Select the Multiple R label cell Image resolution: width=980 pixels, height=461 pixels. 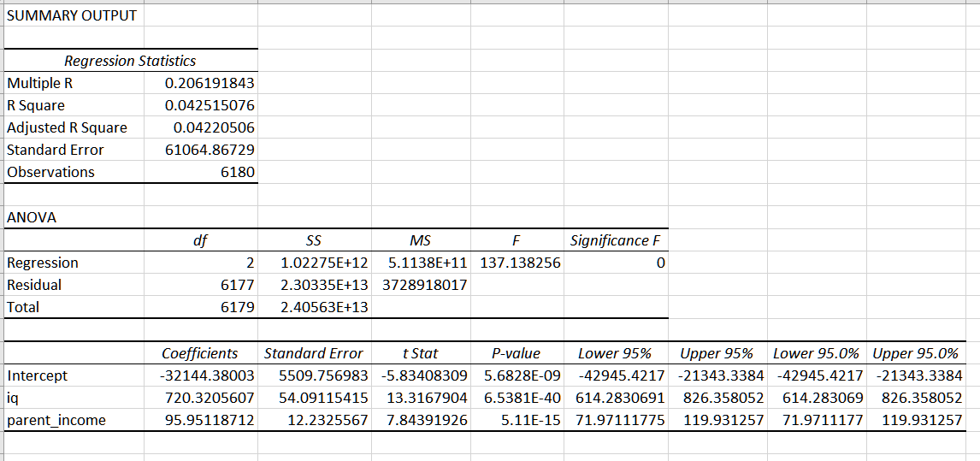74,83
